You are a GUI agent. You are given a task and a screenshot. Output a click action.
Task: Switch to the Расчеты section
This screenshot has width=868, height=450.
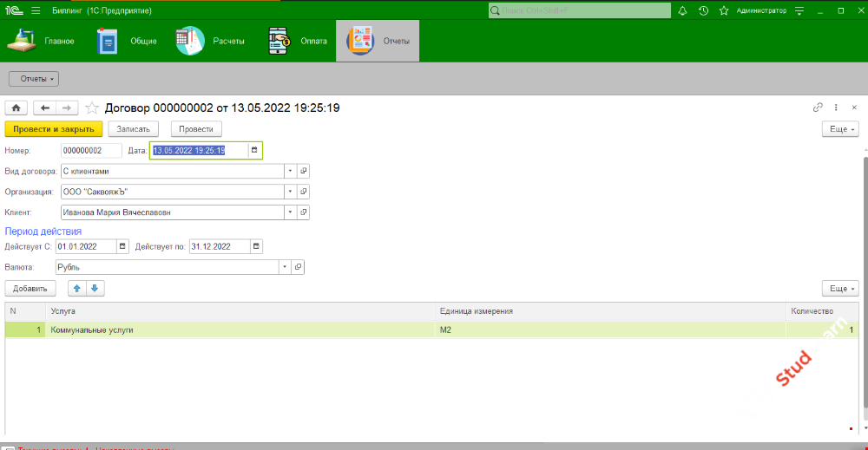pyautogui.click(x=211, y=41)
